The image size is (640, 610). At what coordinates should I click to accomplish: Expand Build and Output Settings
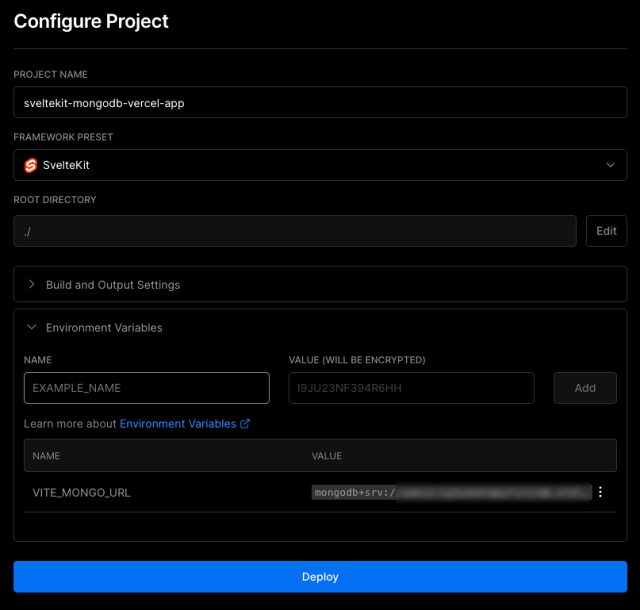click(320, 285)
